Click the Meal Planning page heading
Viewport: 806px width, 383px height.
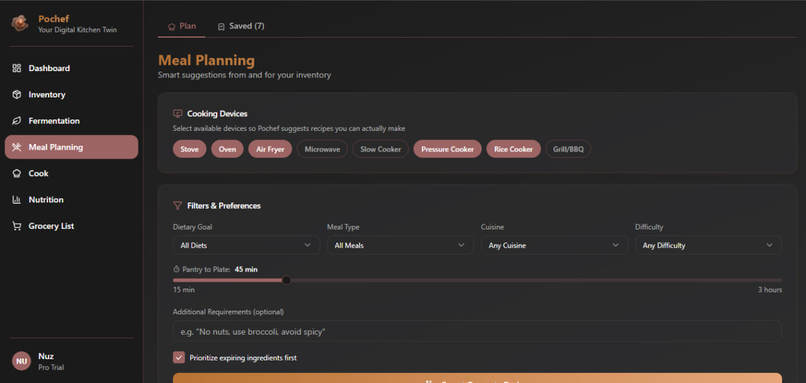click(x=206, y=61)
